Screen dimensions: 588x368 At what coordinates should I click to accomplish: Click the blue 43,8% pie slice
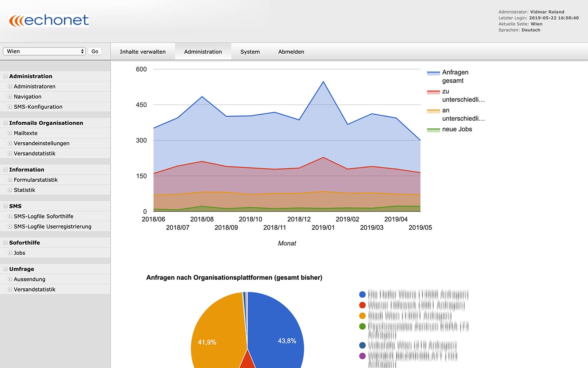(x=278, y=327)
